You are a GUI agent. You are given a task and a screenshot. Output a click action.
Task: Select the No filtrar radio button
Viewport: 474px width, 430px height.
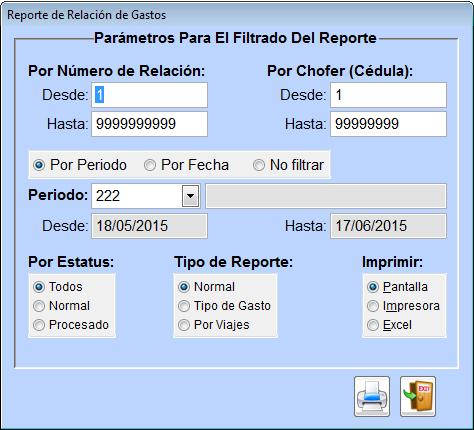(x=288, y=165)
